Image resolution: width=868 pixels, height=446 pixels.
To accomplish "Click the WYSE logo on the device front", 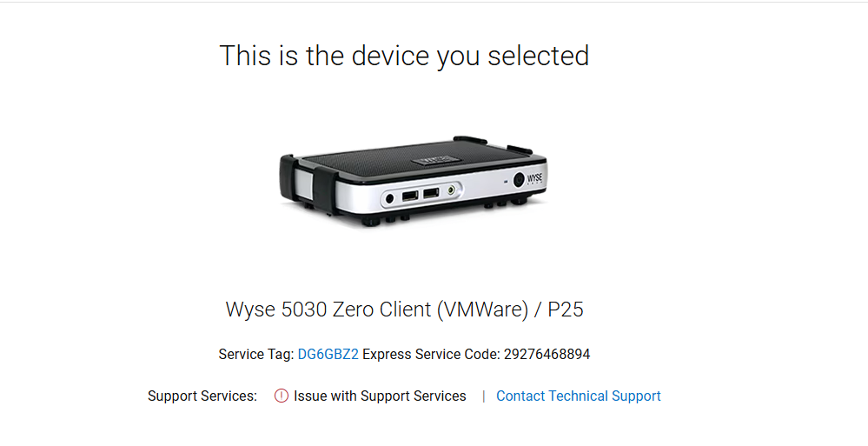I will pos(534,178).
